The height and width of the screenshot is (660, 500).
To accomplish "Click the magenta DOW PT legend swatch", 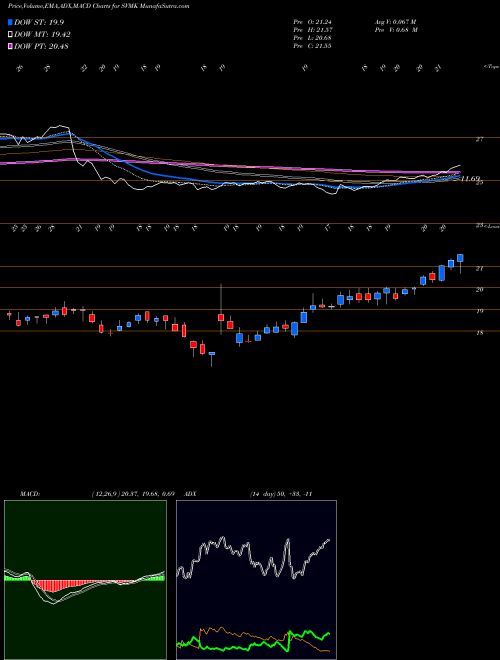I will (x=11, y=46).
